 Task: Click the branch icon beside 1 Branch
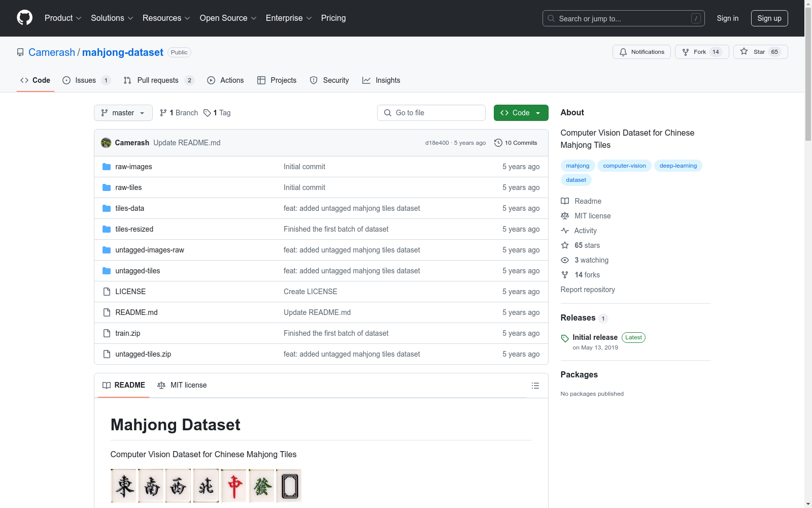point(163,113)
